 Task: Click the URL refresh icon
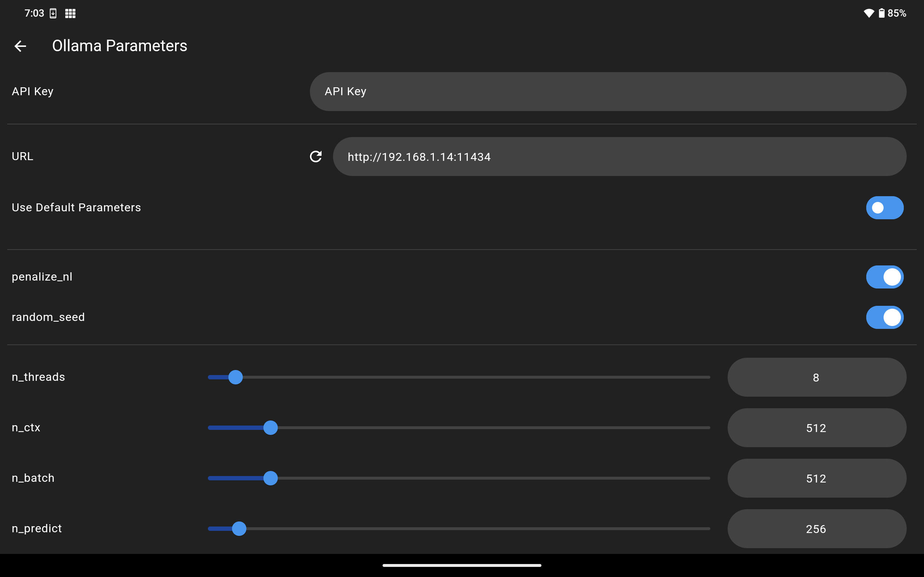[315, 157]
